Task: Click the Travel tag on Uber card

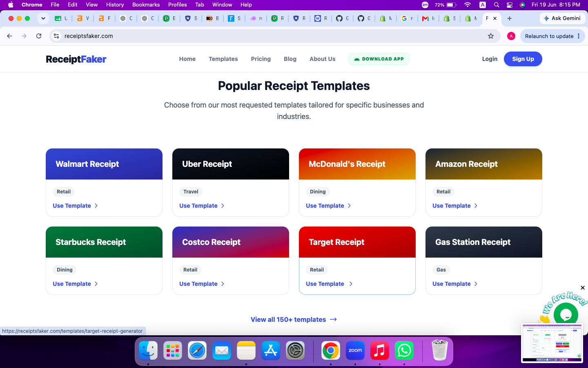Action: [x=191, y=192]
